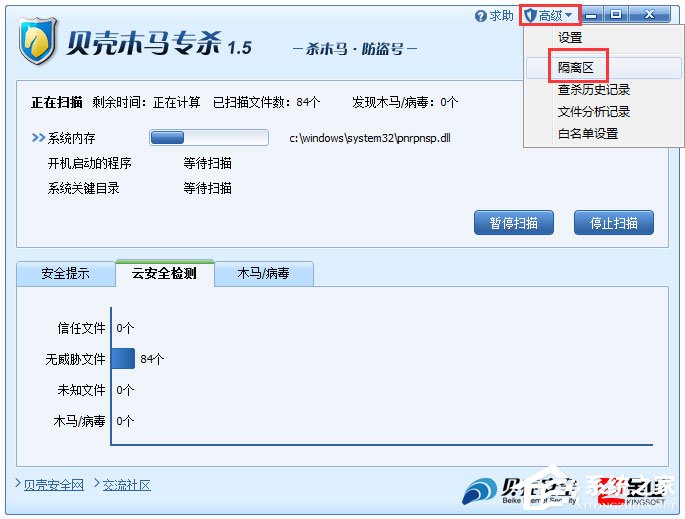Click the 系统关键目录 scan item
Viewport: 685px width, 519px height.
coord(83,188)
